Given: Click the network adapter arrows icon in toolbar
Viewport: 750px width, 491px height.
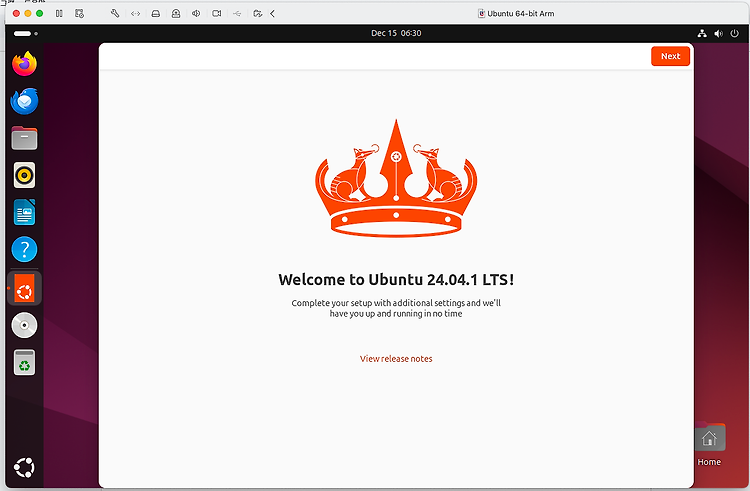Looking at the screenshot, I should coord(135,13).
